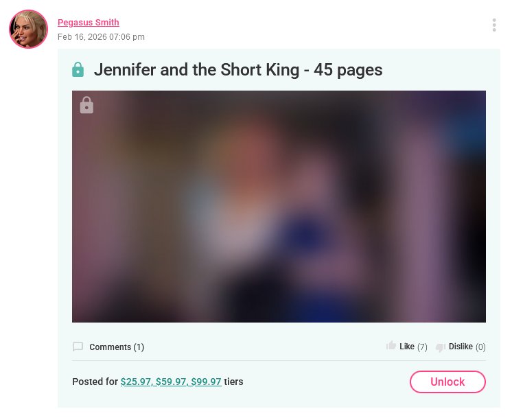Click the Feb 16, 2026 post timestamp
Viewport: 512px width, 420px height.
tap(101, 37)
